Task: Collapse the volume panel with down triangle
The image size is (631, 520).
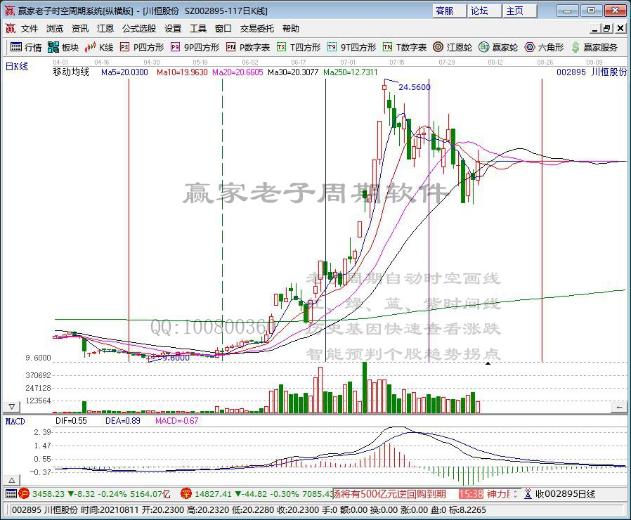Action: [x=12, y=407]
